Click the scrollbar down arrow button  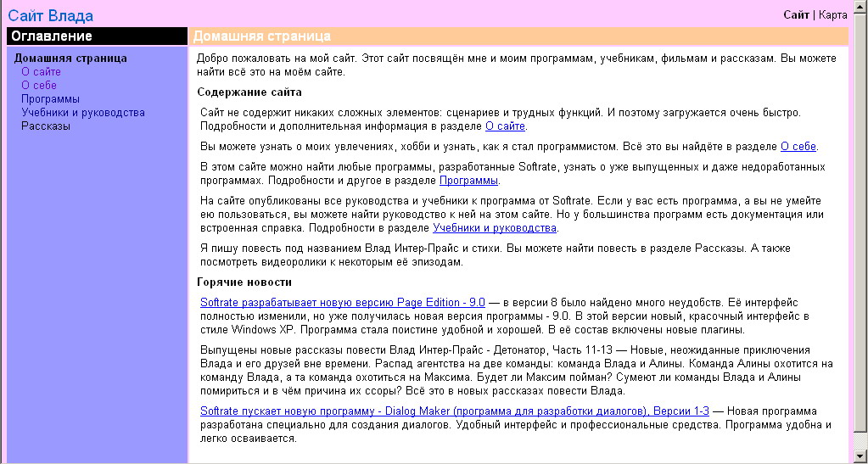point(860,457)
